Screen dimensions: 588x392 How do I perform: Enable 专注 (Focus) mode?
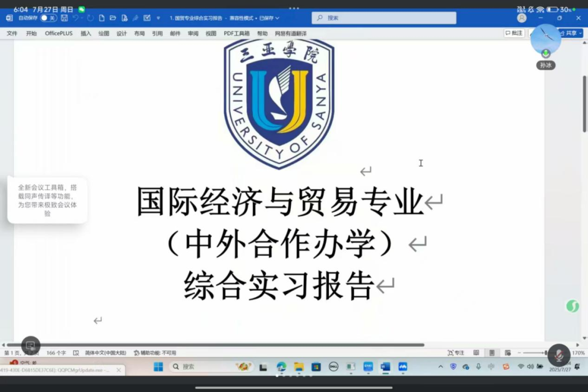[456, 353]
